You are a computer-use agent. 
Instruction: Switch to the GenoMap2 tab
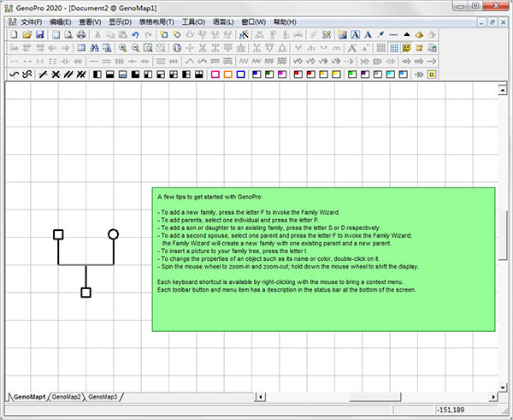(x=66, y=397)
